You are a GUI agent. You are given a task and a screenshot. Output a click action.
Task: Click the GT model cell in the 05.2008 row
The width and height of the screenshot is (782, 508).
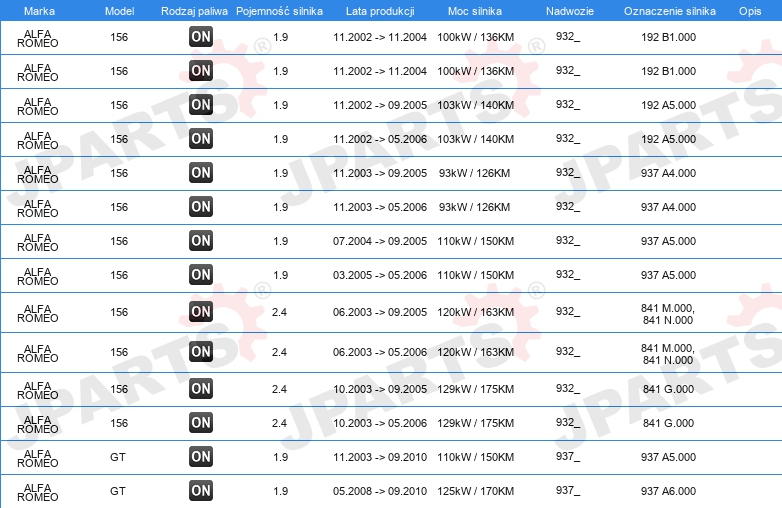tap(118, 491)
